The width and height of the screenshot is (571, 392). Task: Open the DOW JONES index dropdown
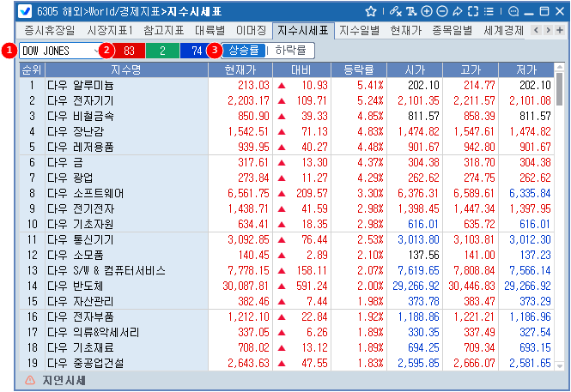(x=61, y=50)
